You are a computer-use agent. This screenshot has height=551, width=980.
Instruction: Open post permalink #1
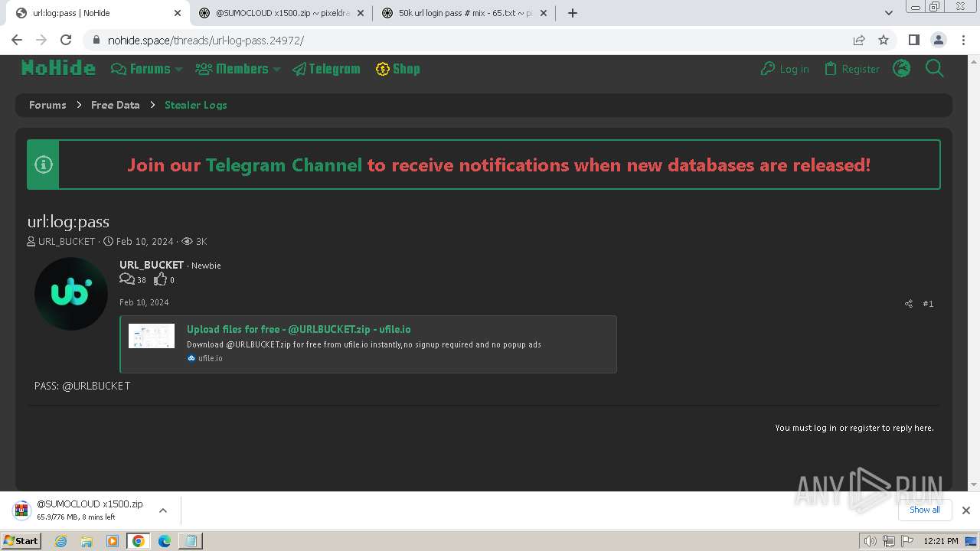click(928, 304)
